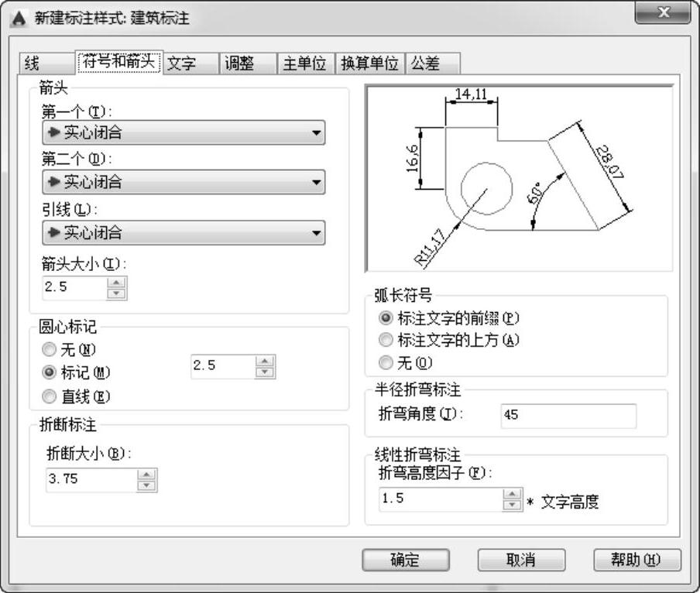Click the dimension preview thumbnail

click(x=520, y=178)
